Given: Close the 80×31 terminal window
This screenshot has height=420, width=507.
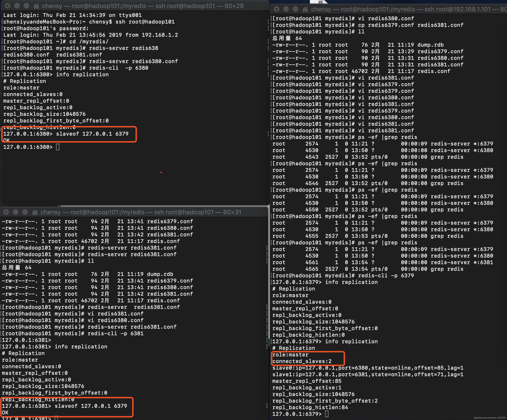Looking at the screenshot, I should pos(6,212).
